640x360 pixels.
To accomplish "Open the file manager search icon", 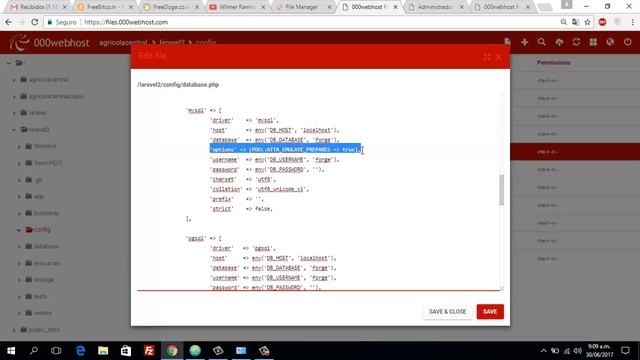I will point(542,42).
